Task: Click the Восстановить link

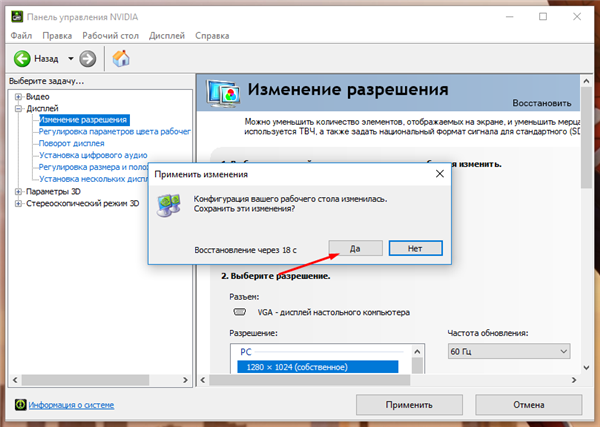Action: click(541, 103)
